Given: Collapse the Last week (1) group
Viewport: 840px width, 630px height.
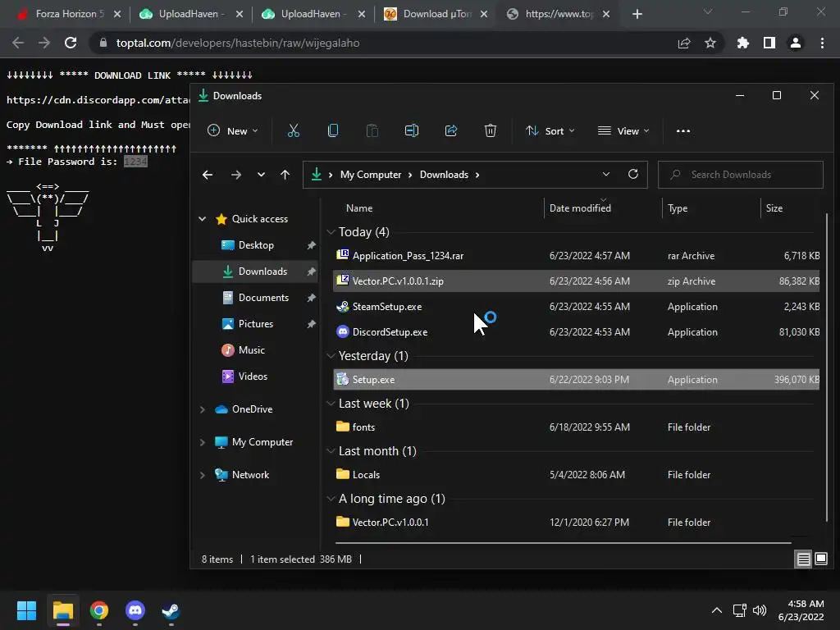Looking at the screenshot, I should pos(331,404).
